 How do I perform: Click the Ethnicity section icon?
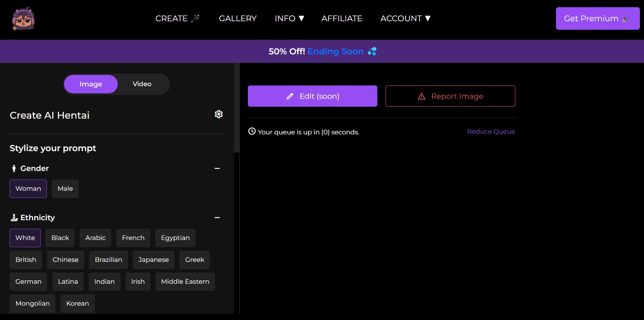14,217
